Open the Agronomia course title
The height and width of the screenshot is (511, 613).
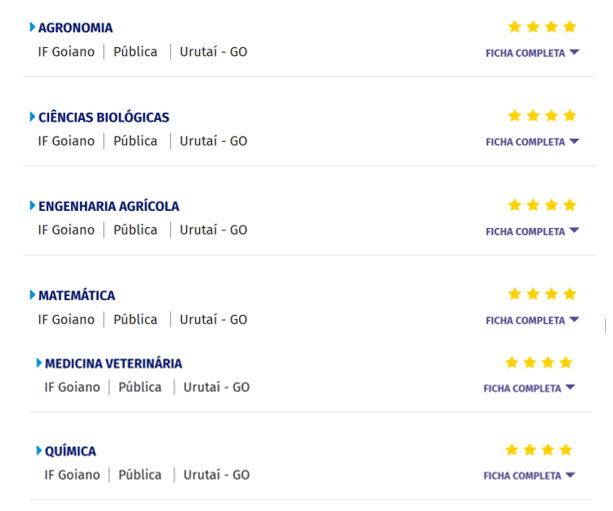click(75, 28)
